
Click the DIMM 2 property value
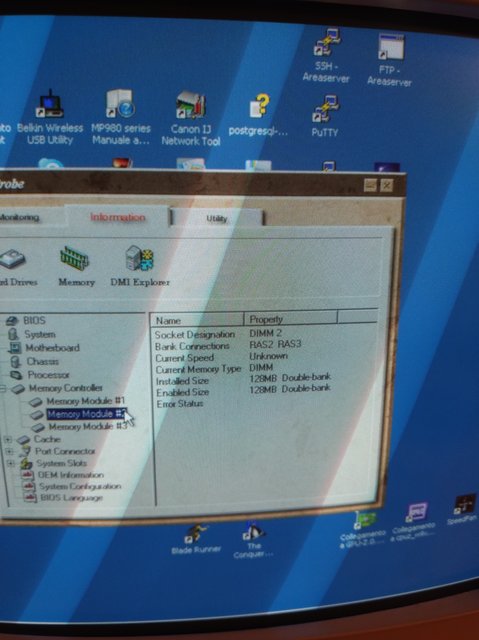(x=266, y=333)
